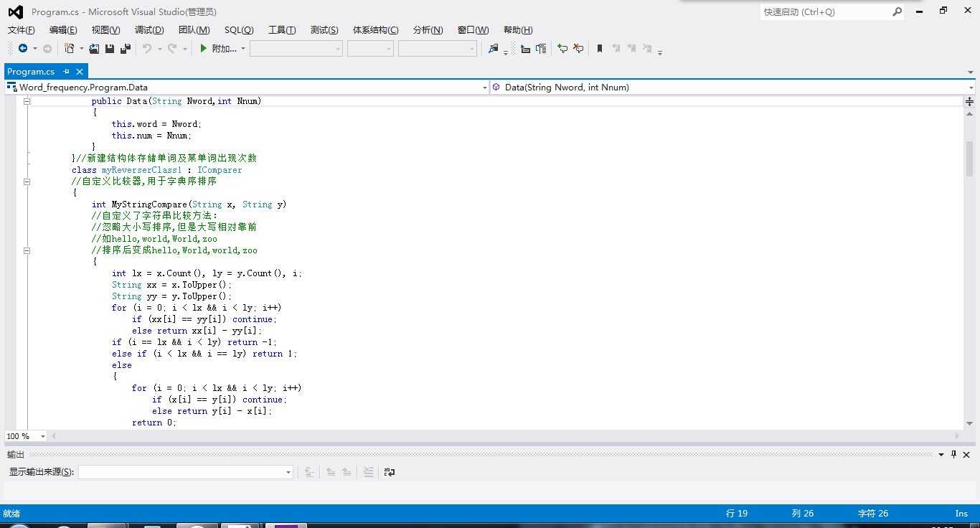The height and width of the screenshot is (528, 980).
Task: Open the 调试(D) menu
Action: click(x=149, y=30)
